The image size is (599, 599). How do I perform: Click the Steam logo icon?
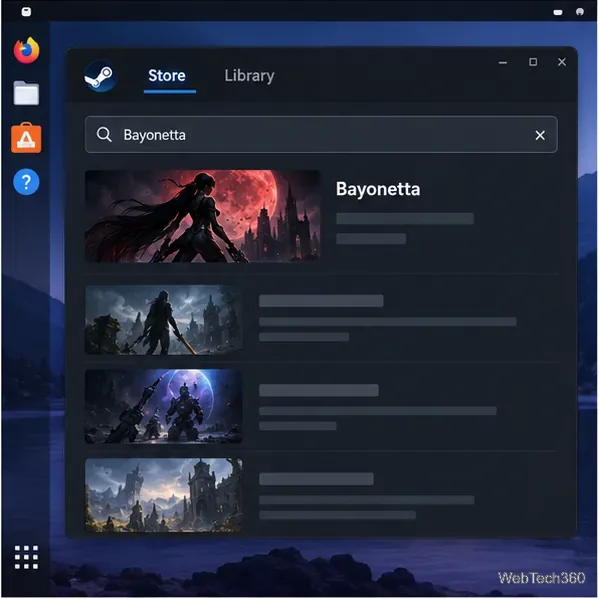[100, 76]
